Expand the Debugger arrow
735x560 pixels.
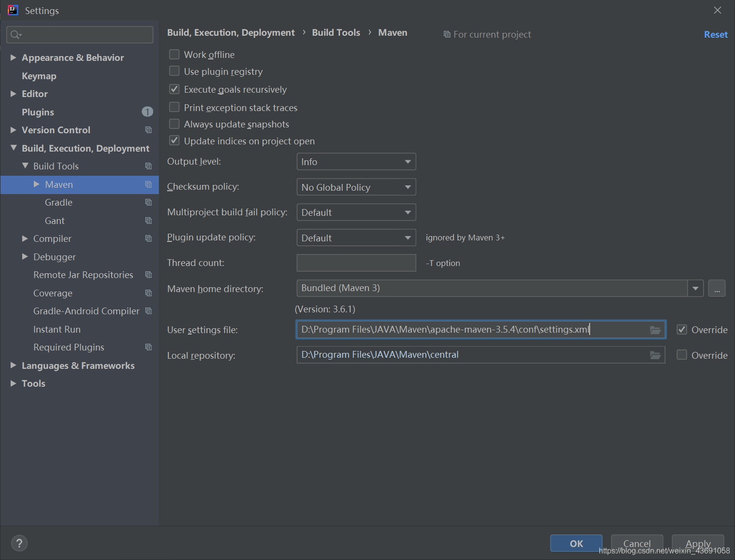25,256
